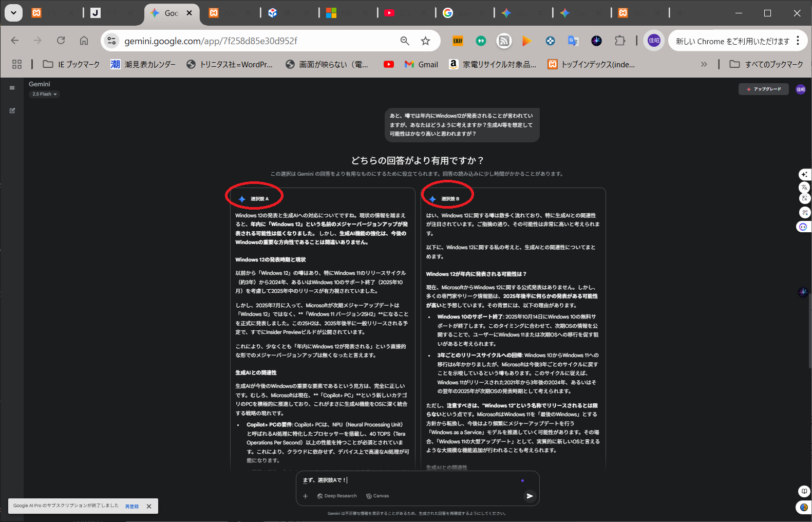Click the address bar URL gemini.google.com
Viewport: 812px width, 522px height.
point(211,41)
